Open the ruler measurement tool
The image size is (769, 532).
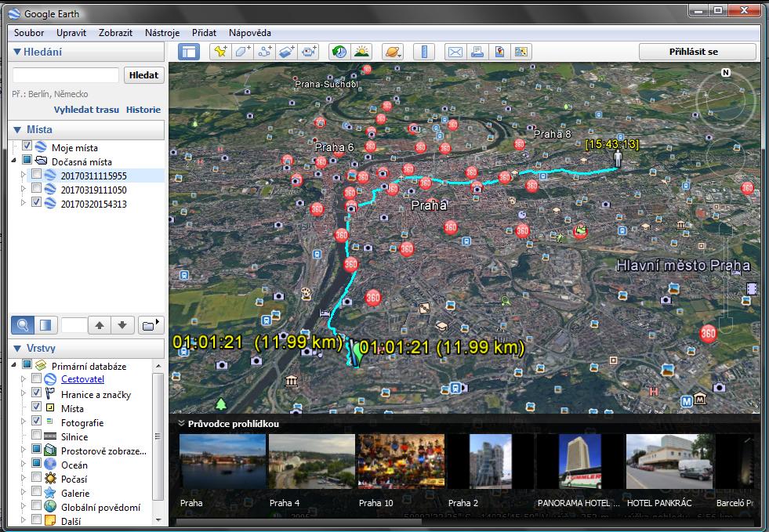[424, 52]
